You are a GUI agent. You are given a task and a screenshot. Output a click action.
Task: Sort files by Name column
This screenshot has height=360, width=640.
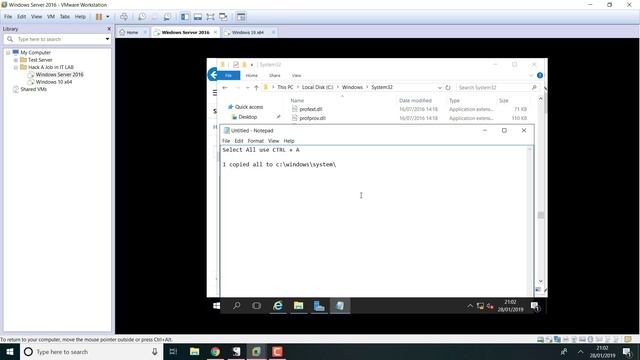(x=297, y=100)
